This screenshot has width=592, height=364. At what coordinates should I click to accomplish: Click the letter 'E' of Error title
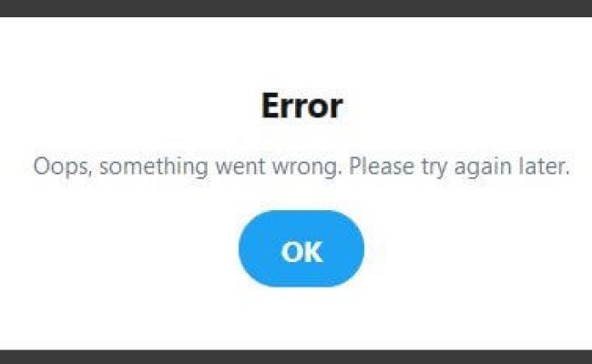coord(270,106)
